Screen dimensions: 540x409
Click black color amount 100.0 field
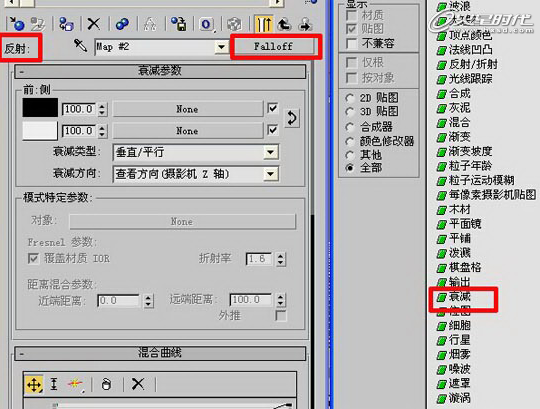(x=79, y=109)
